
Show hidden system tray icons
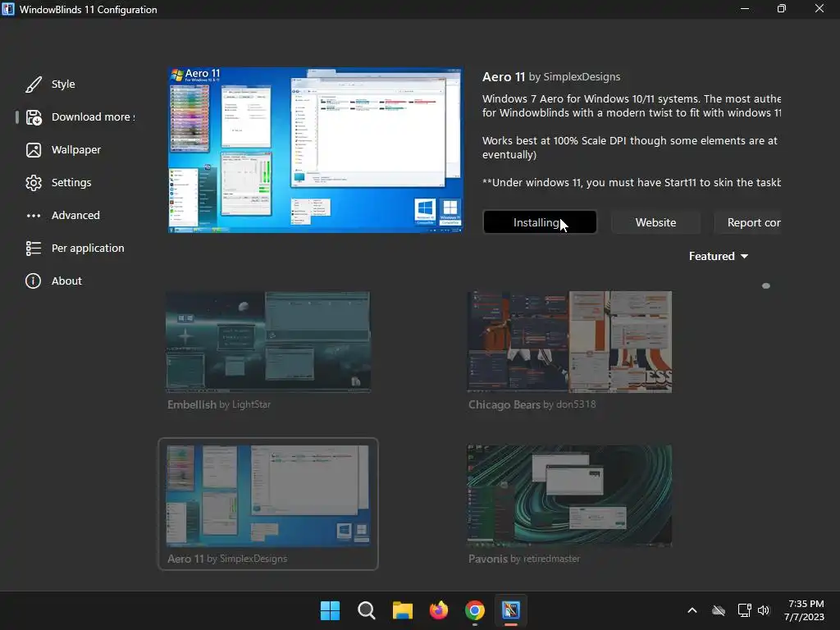click(x=692, y=610)
